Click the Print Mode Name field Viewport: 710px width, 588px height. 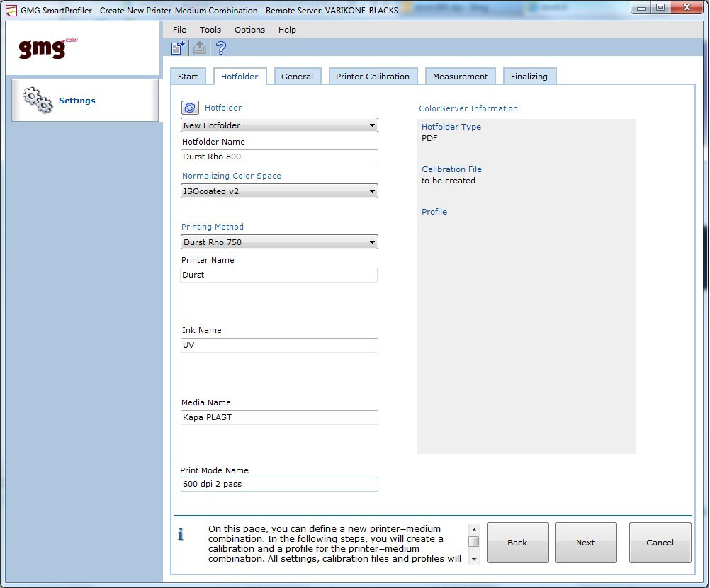[279, 484]
